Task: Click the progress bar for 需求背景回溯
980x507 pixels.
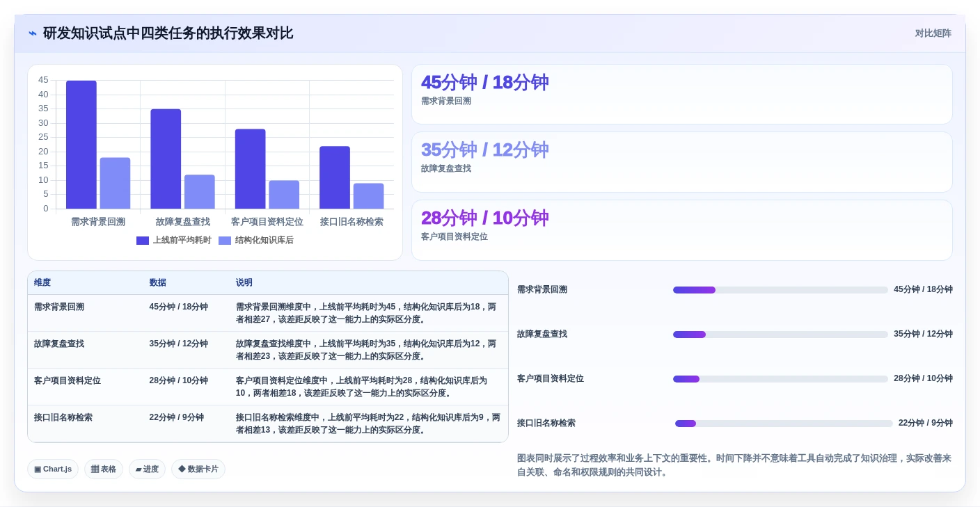Action: pyautogui.click(x=780, y=290)
